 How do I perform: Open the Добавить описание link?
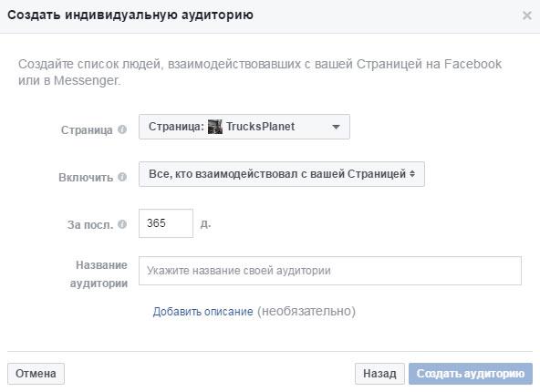tap(202, 312)
